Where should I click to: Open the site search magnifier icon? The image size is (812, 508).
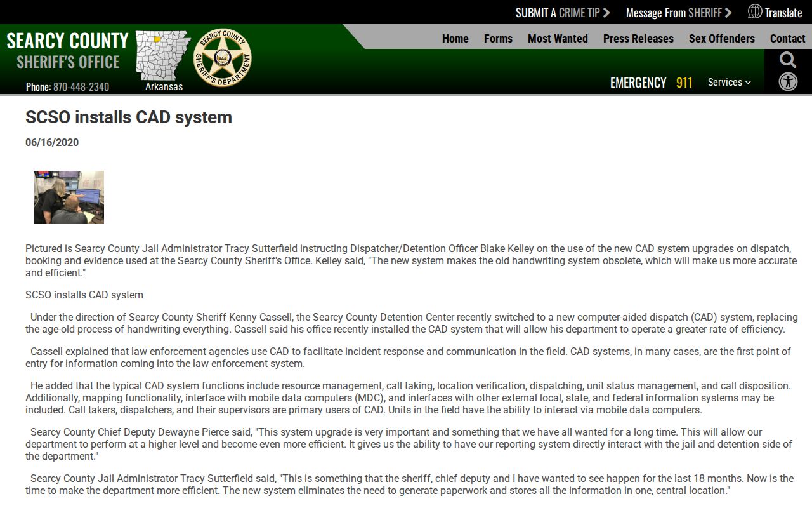tap(788, 60)
